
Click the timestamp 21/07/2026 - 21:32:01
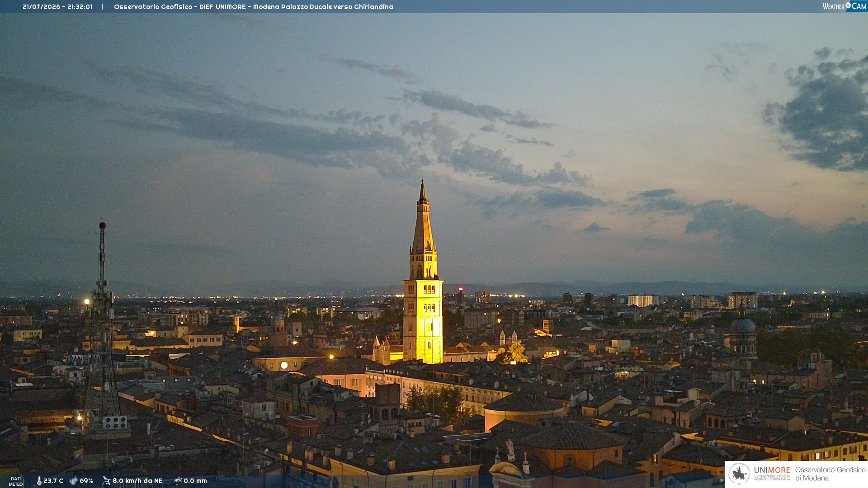(x=57, y=7)
